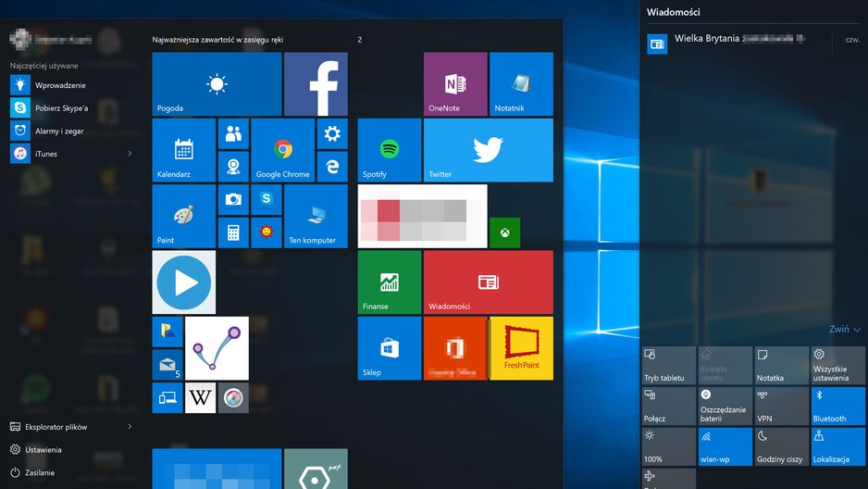Expand the iTunes jump list arrow
868x489 pixels.
[130, 154]
